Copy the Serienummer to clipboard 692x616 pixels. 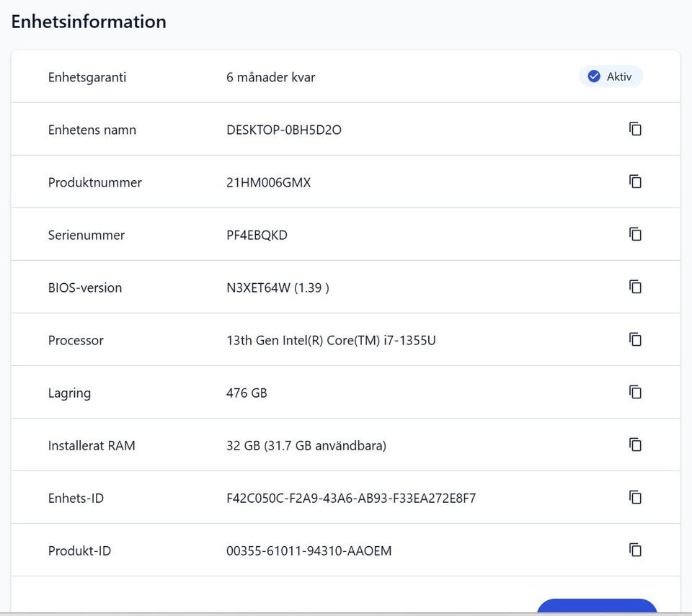pyautogui.click(x=635, y=234)
